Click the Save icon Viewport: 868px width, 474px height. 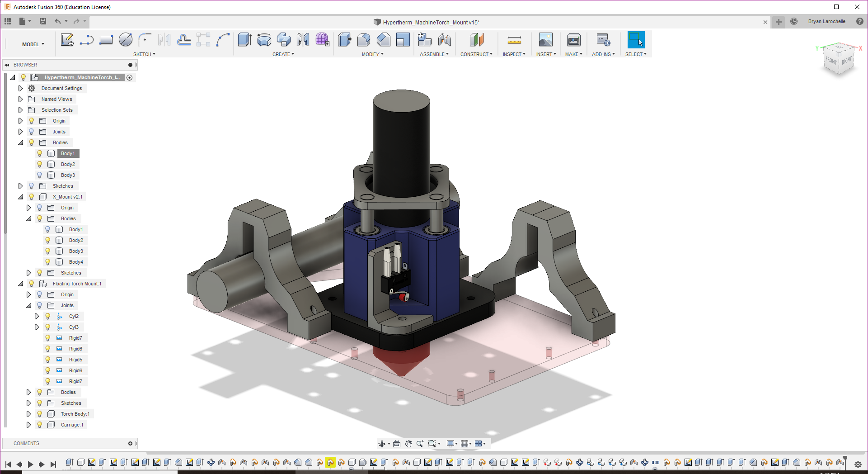click(x=43, y=21)
